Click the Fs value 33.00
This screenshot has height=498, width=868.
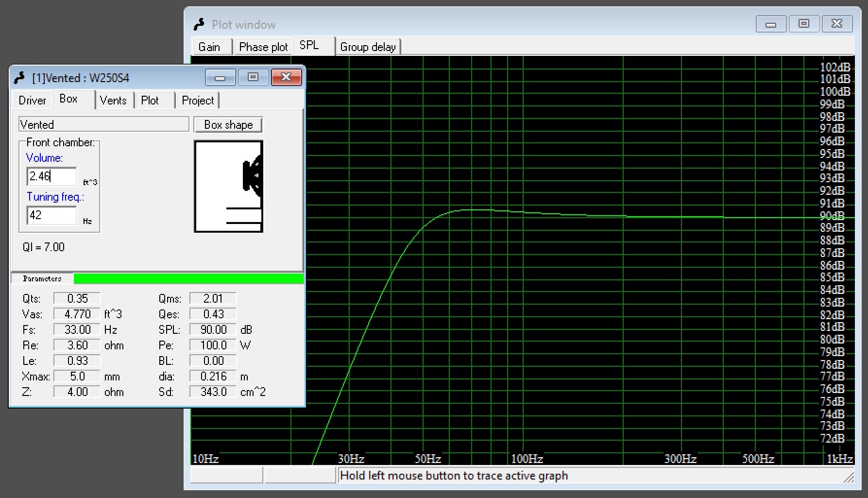pos(77,329)
